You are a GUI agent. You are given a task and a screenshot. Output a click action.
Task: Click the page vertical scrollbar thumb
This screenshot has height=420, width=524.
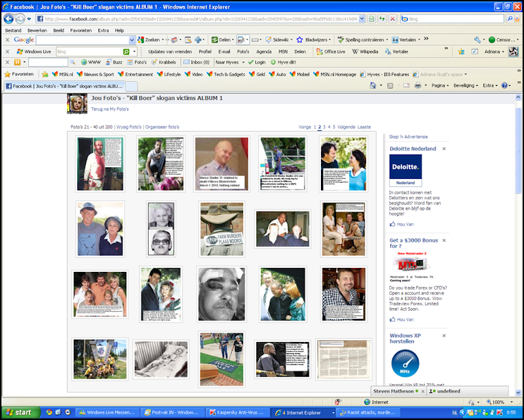518,151
